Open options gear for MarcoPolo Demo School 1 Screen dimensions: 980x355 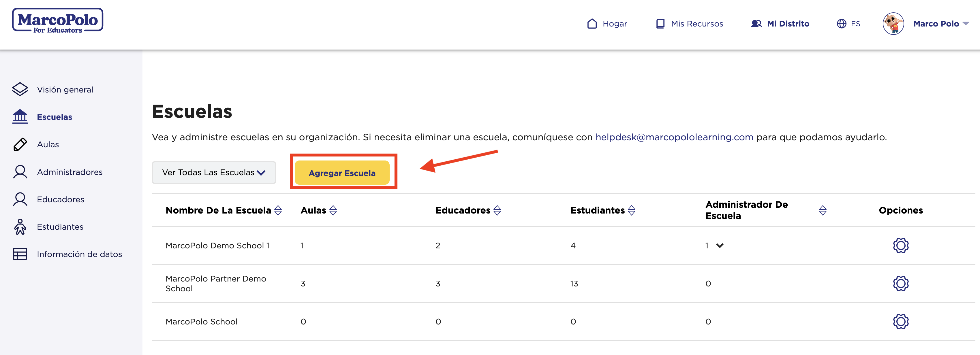click(901, 246)
